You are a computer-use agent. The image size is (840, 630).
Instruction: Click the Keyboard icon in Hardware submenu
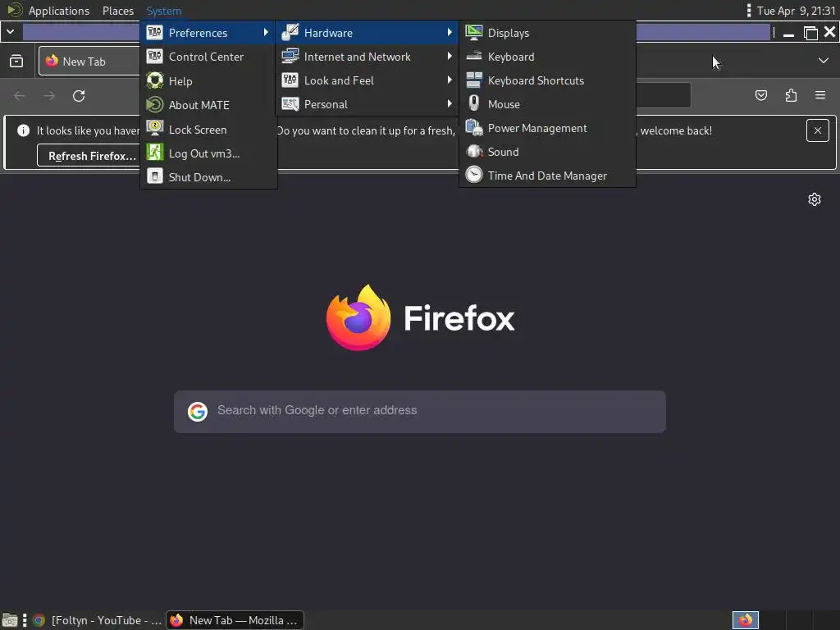coord(473,57)
